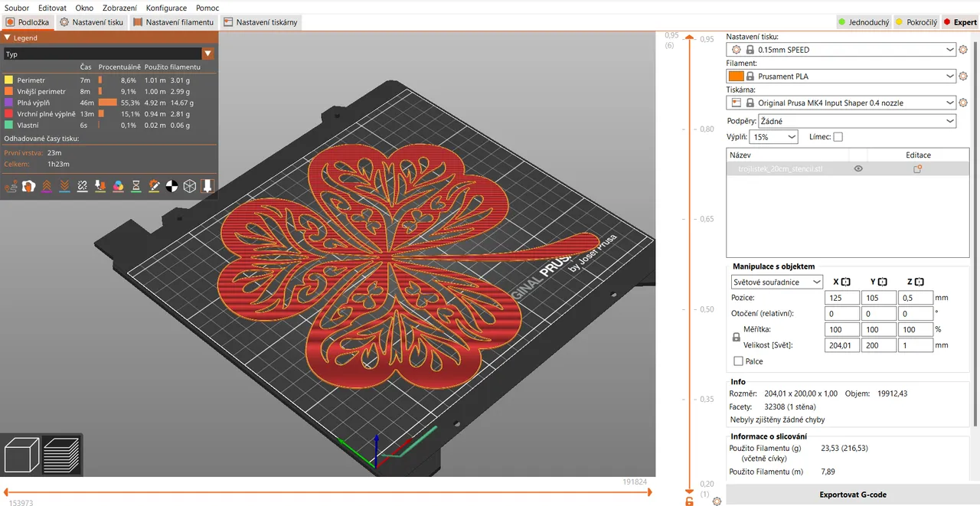This screenshot has width=980, height=506.
Task: Select Jednoduchý mode button
Action: pos(864,22)
